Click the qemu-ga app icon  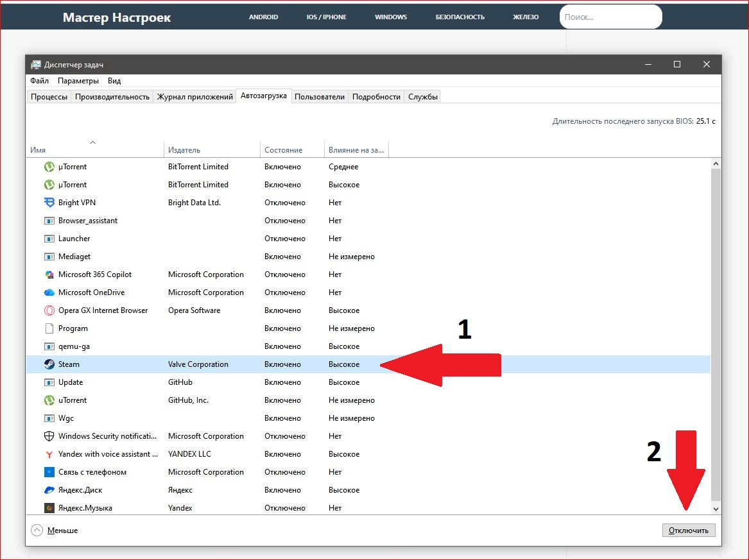pyautogui.click(x=49, y=346)
